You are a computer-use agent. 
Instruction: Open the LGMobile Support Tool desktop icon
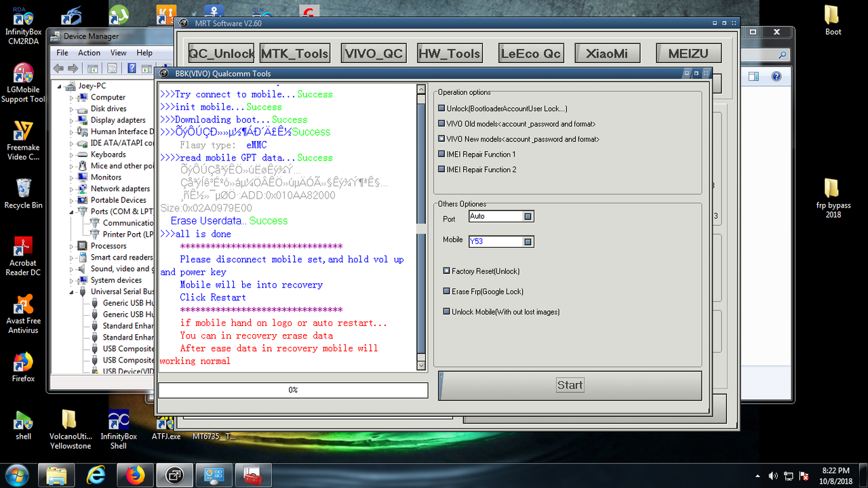point(23,83)
